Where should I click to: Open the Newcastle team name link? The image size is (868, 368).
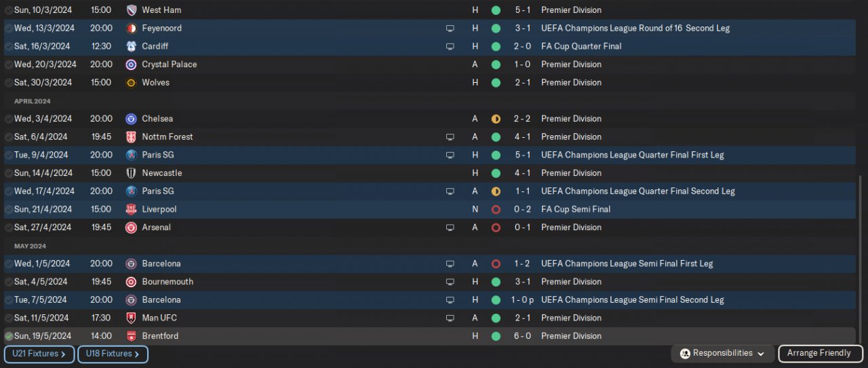[x=162, y=173]
